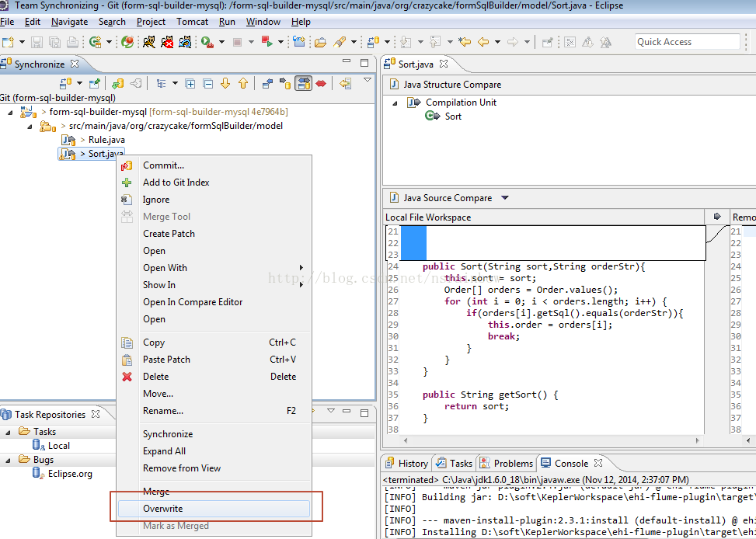Screen dimensions: 756x539
Task: Open the Tomcat menu in menu bar
Action: click(x=192, y=22)
